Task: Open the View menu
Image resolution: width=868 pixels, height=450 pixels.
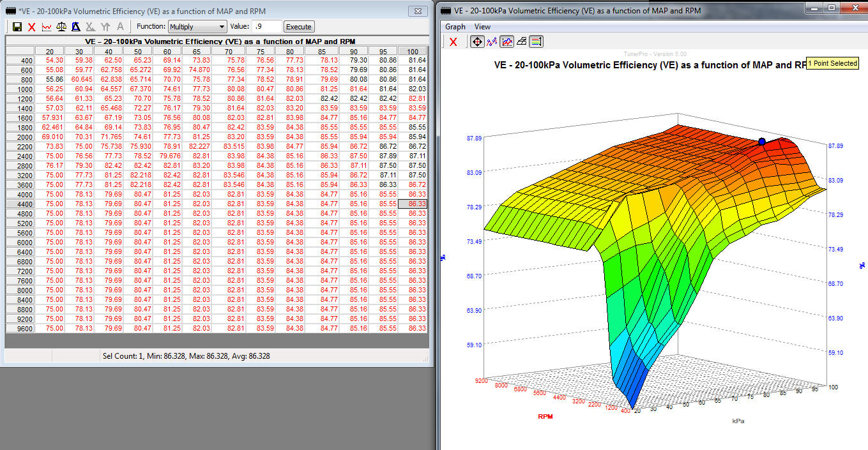Action: point(483,27)
